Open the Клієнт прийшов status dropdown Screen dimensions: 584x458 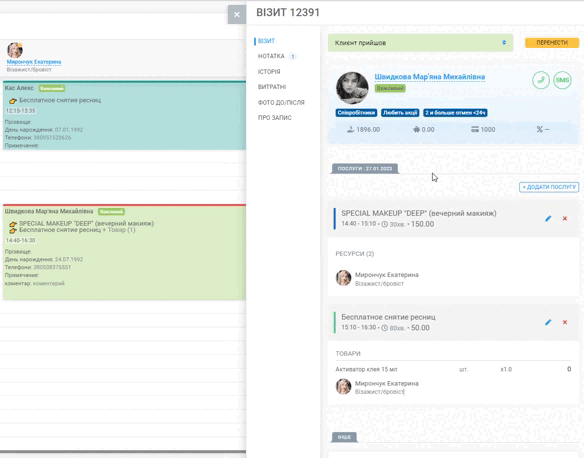420,43
